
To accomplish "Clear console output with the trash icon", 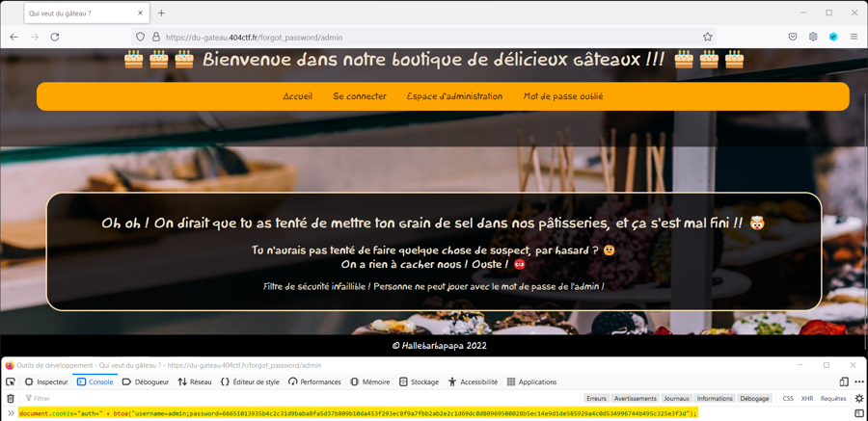I will point(11,398).
